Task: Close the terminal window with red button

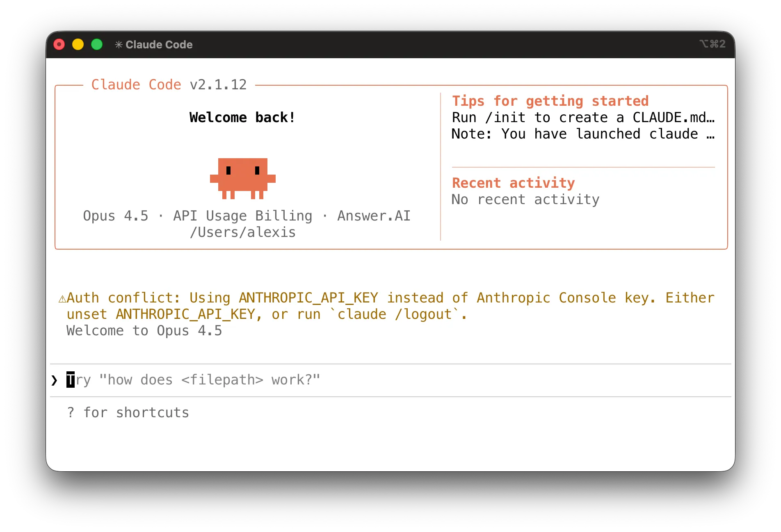Action: click(x=59, y=44)
